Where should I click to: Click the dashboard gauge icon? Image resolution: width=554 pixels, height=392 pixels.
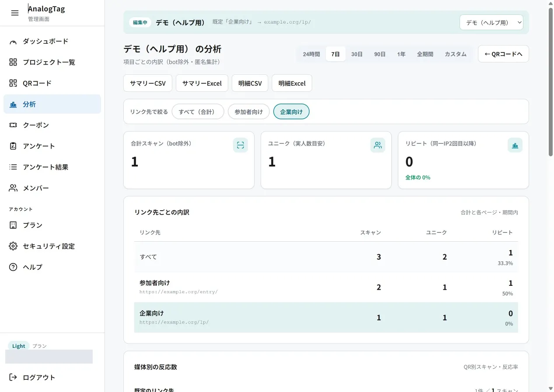pos(13,42)
